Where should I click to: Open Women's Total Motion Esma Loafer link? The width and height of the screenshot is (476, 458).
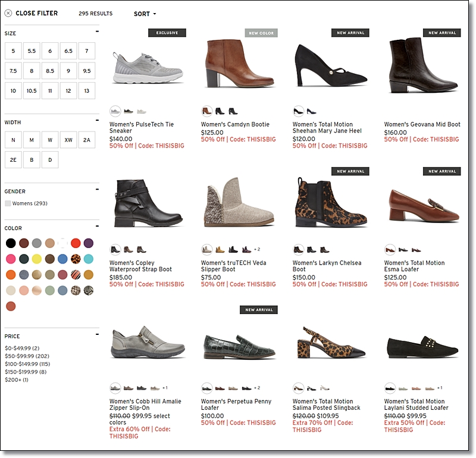(x=414, y=266)
